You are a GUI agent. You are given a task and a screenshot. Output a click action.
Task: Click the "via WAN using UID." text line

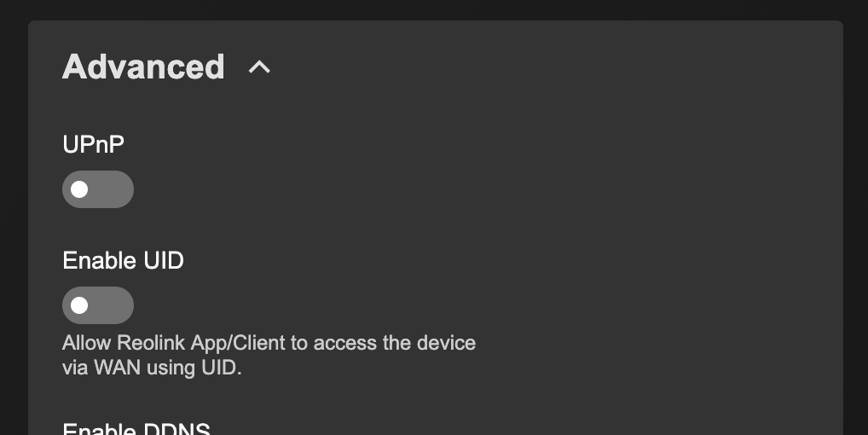tap(152, 368)
